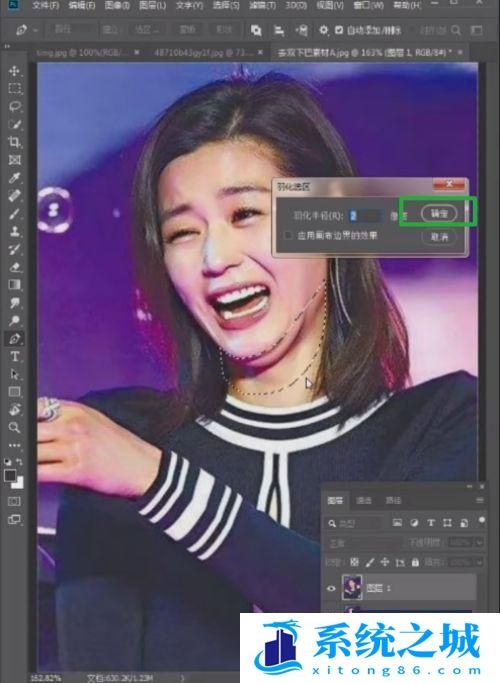Select the Brush tool
The width and height of the screenshot is (500, 683).
tap(14, 213)
